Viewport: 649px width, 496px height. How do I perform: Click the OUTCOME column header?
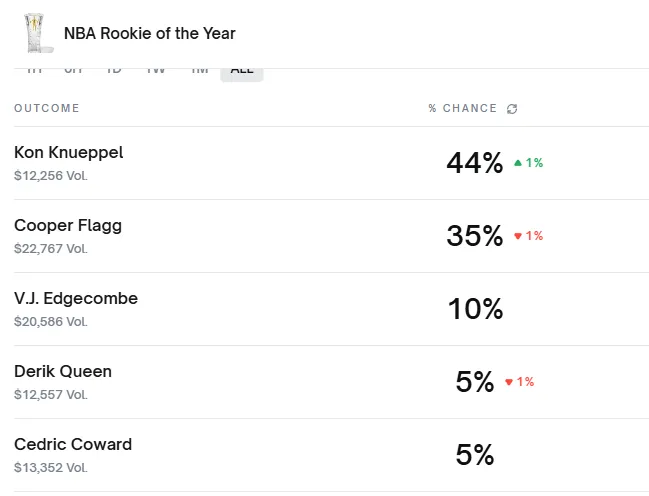point(47,108)
